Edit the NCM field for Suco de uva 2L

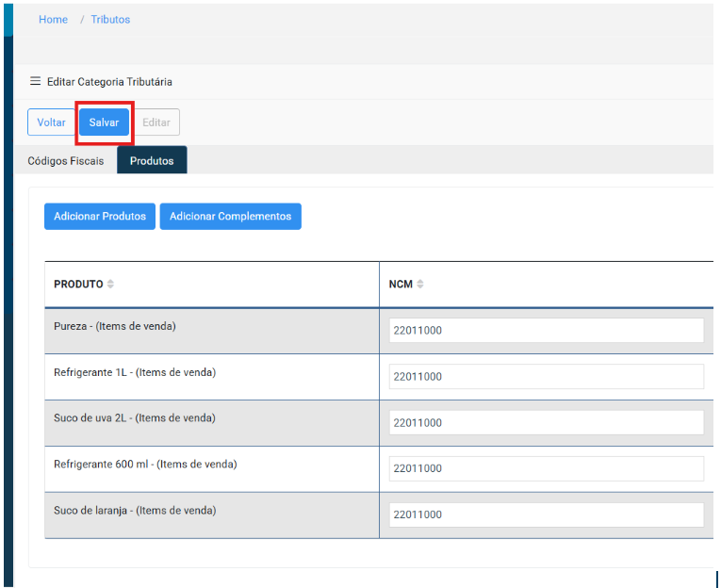coord(546,423)
